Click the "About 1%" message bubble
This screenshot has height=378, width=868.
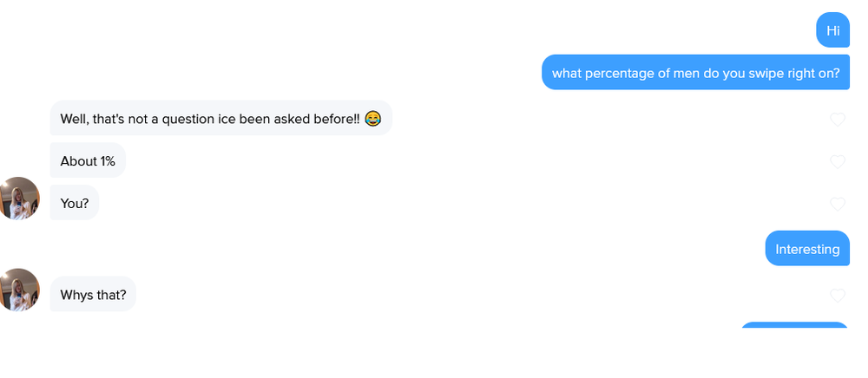coord(88,161)
